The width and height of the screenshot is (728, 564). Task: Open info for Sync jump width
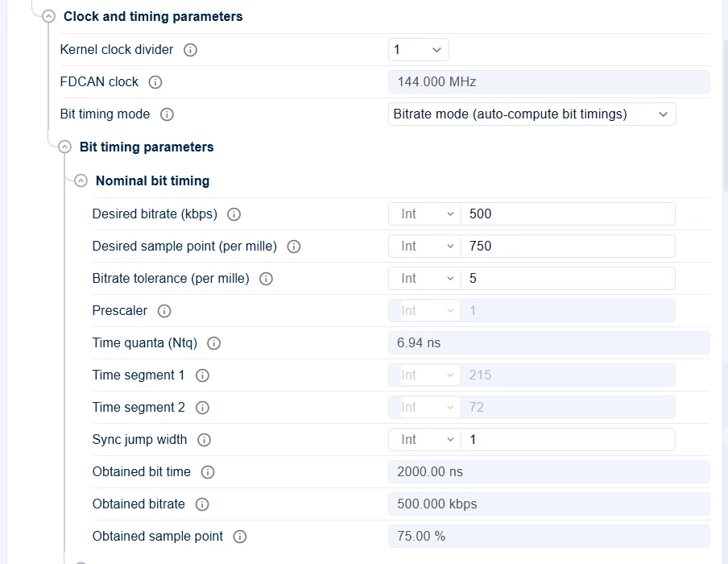204,440
